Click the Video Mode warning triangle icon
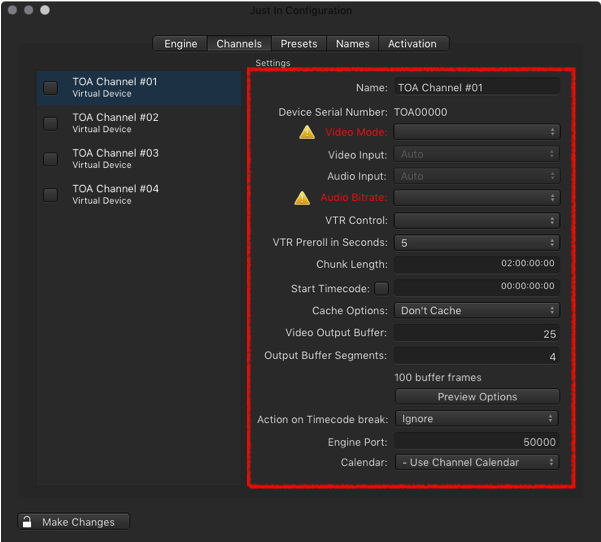Viewport: 601px width, 542px height. [x=307, y=132]
